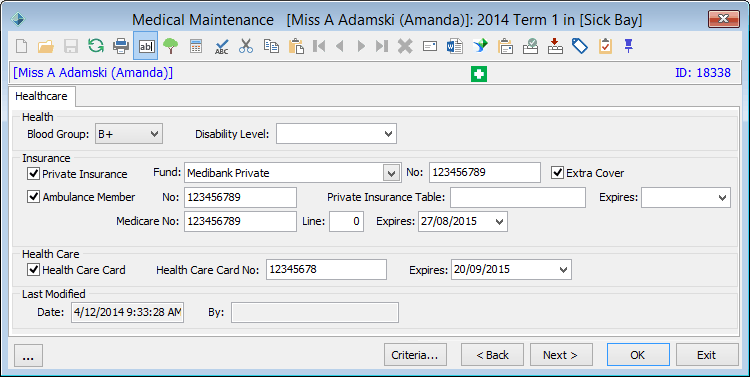Run spell check ABC icon

coord(221,46)
